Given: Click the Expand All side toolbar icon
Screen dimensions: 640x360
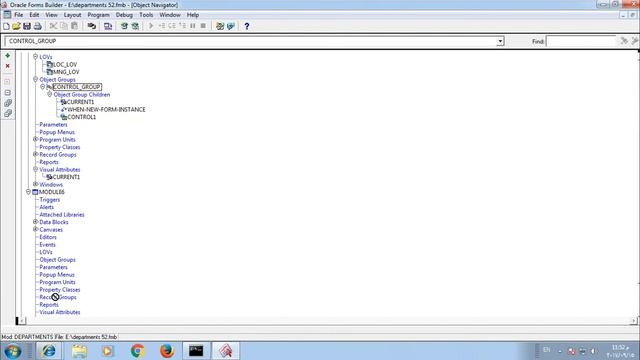Looking at the screenshot, I should pyautogui.click(x=7, y=103).
